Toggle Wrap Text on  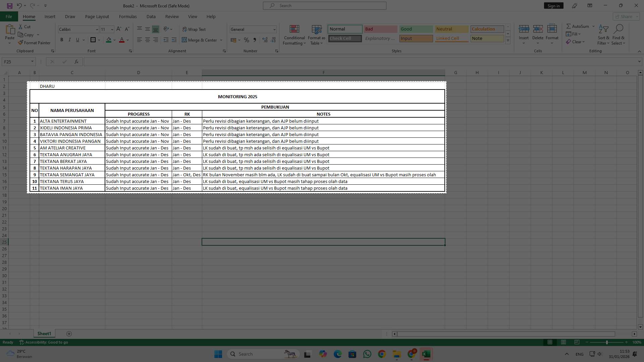click(195, 29)
